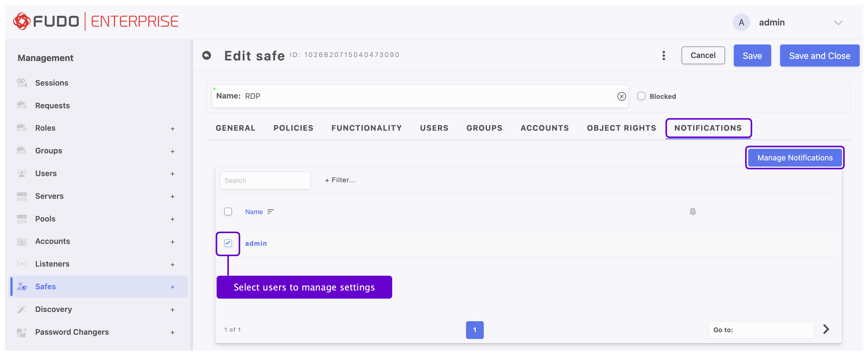
Task: Open Sessions from the sidebar
Action: pos(51,83)
